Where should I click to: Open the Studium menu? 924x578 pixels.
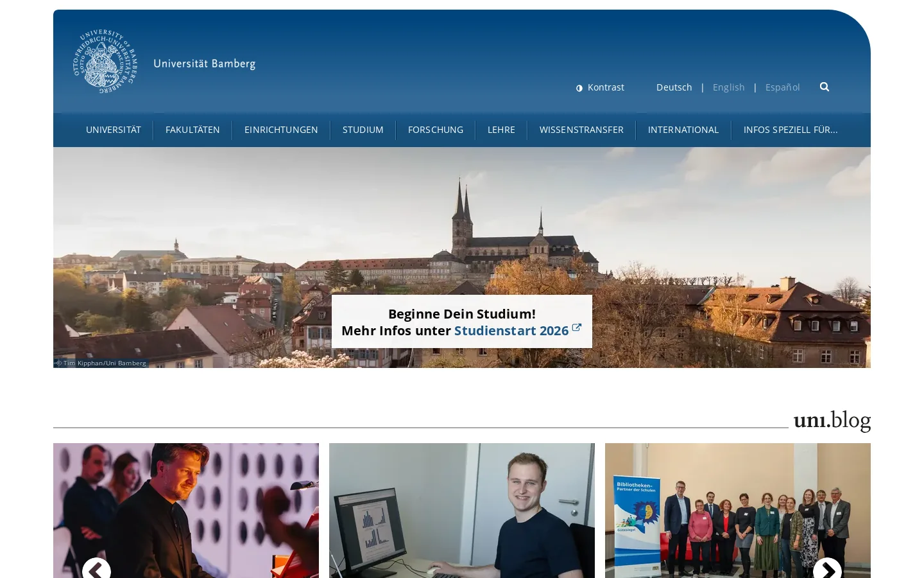pos(363,130)
